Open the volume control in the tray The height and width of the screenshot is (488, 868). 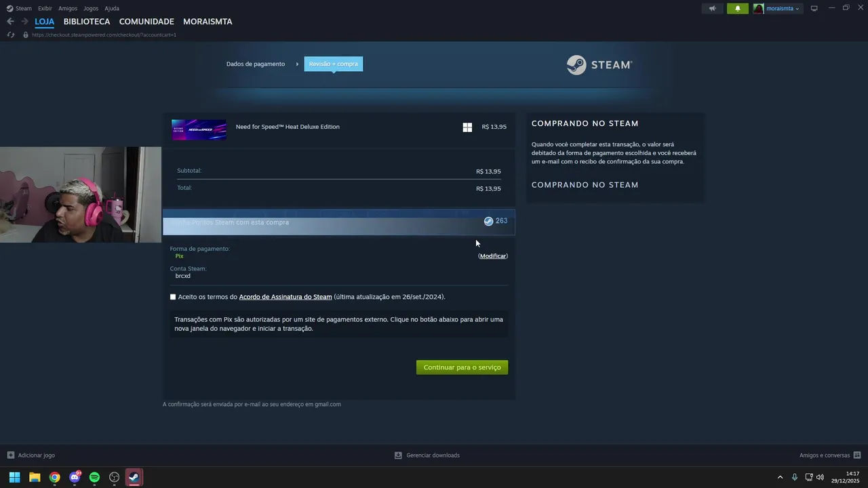click(820, 477)
